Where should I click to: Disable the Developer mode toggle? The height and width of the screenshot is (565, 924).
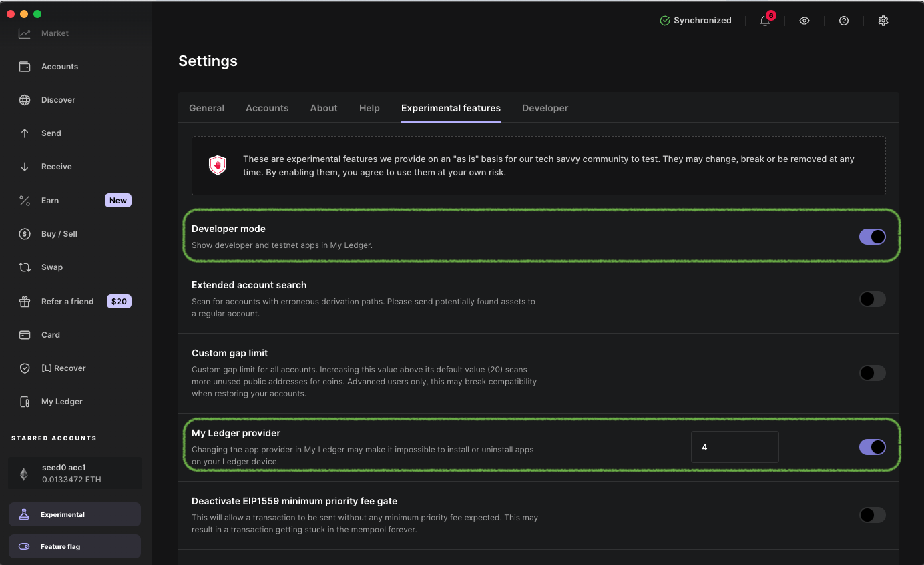click(x=872, y=236)
